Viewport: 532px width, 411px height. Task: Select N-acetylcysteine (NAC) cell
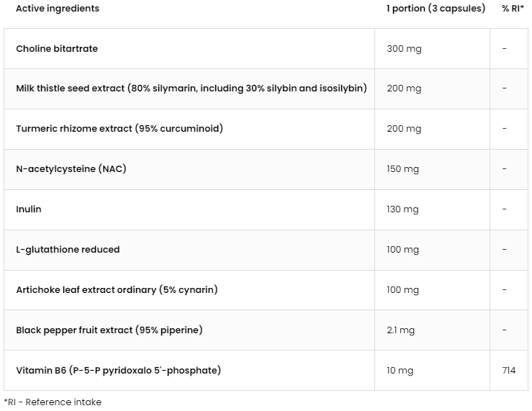(189, 169)
